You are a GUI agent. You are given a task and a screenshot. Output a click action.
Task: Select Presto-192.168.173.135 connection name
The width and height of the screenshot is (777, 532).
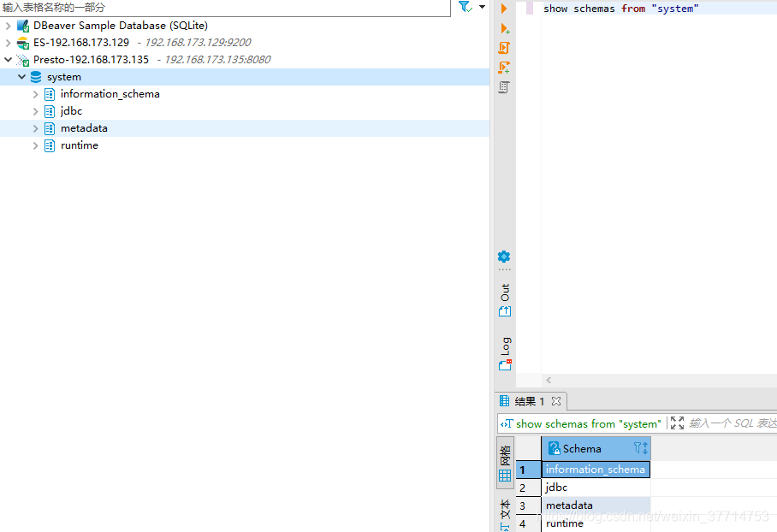(x=92, y=60)
